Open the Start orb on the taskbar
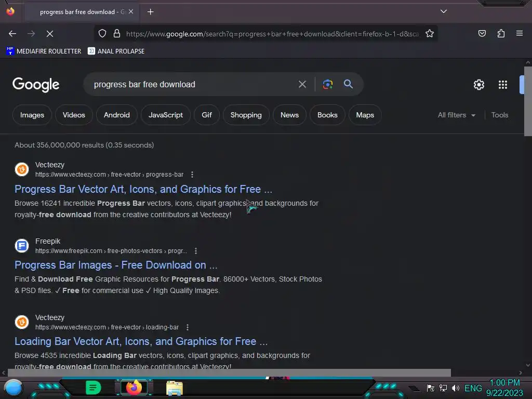The image size is (532, 399). [x=14, y=388]
